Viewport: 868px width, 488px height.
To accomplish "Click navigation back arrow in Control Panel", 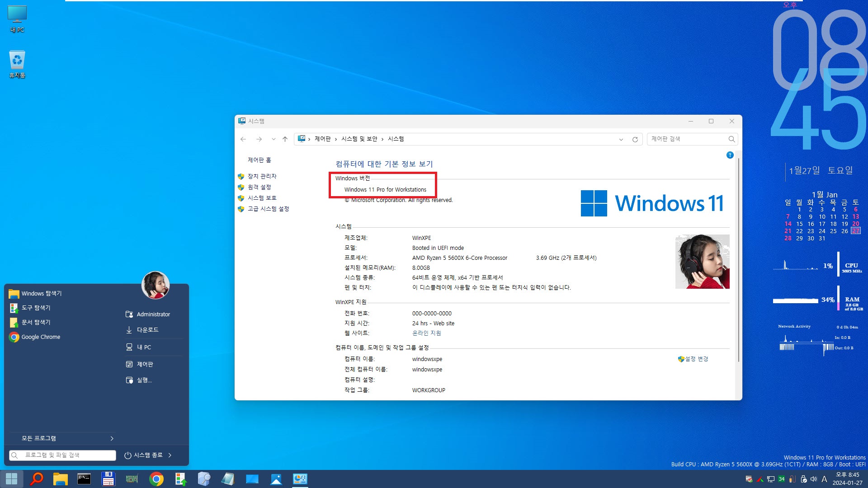I will pyautogui.click(x=243, y=139).
